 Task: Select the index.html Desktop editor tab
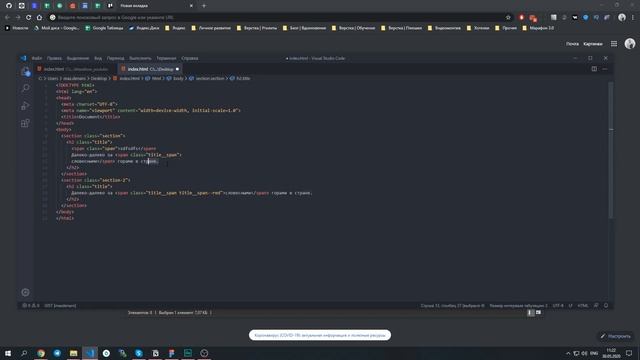click(x=150, y=69)
